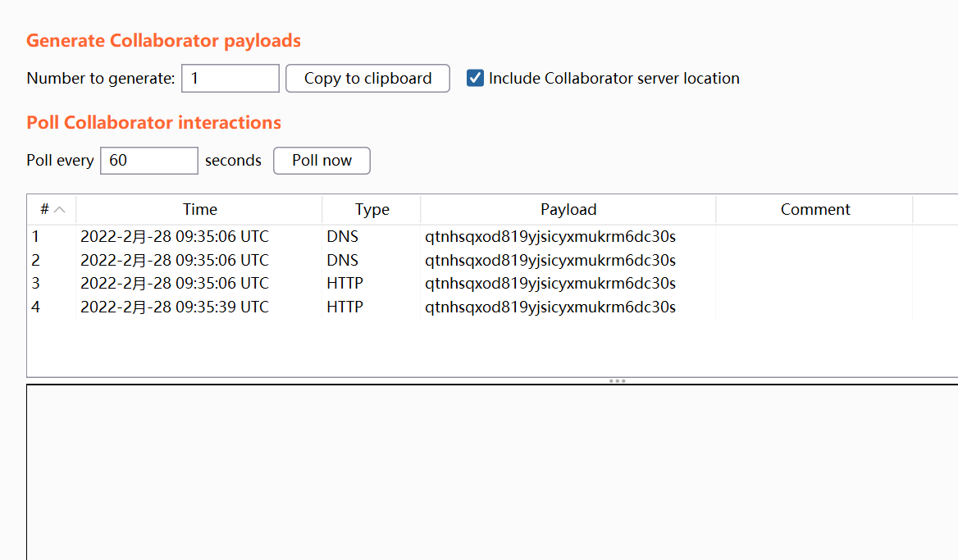Sort by the Comment column header
The height and width of the screenshot is (560, 958).
coord(814,209)
